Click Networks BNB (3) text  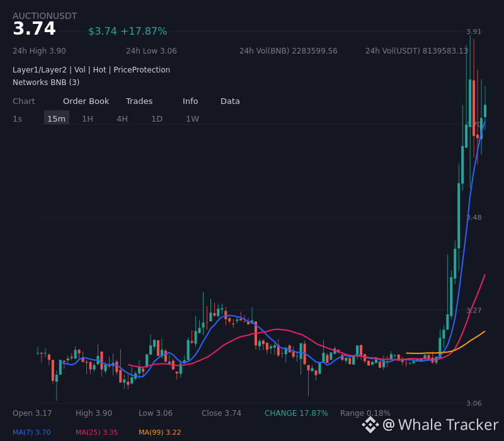point(46,83)
